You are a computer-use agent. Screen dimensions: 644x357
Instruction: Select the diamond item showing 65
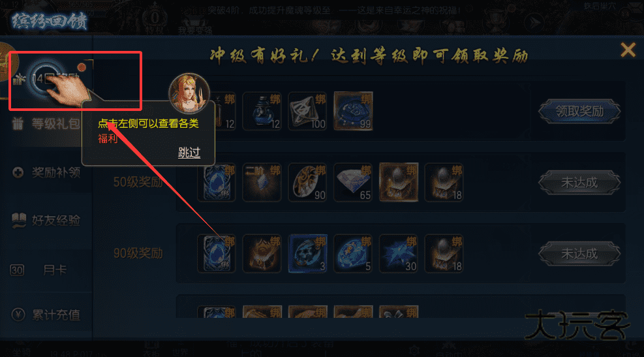click(353, 182)
